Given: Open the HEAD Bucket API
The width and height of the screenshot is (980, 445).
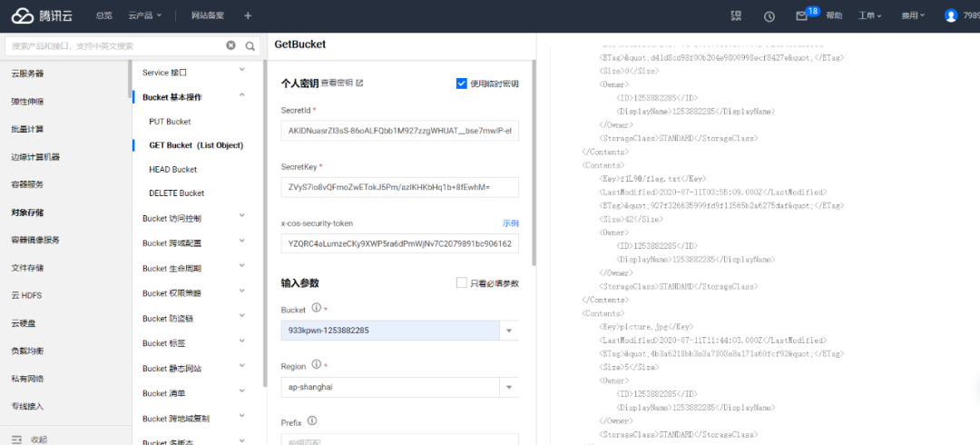Looking at the screenshot, I should [173, 169].
